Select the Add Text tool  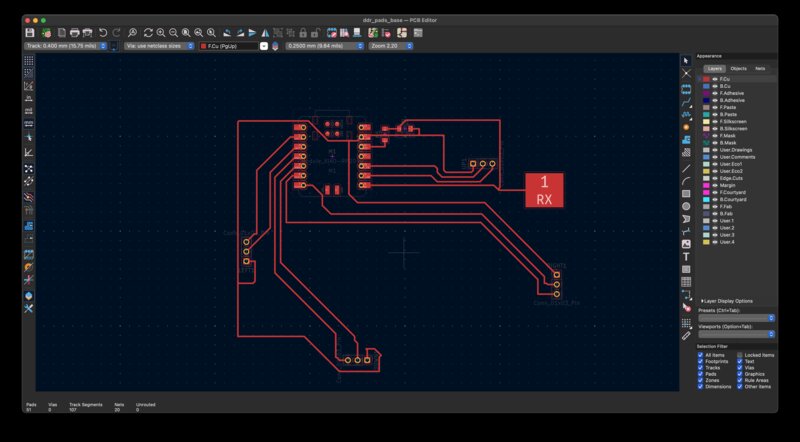click(686, 257)
